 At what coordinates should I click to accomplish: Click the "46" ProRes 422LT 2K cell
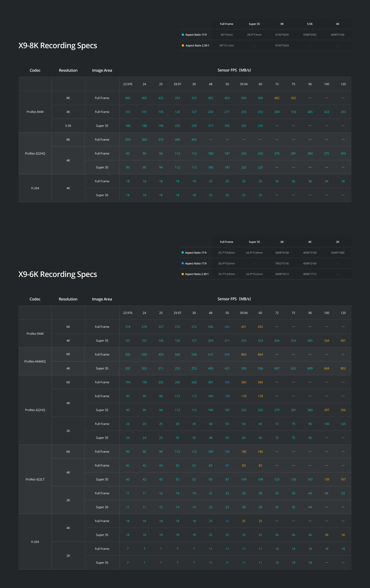coord(327,493)
